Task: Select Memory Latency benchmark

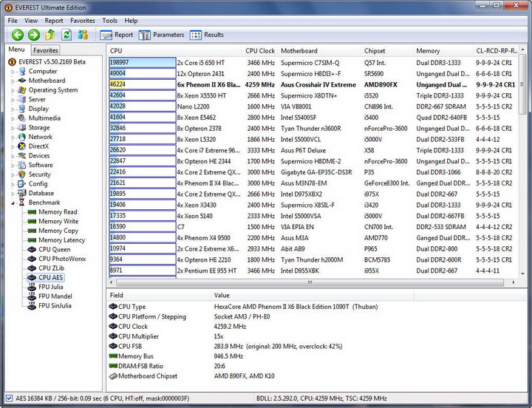Action: [x=62, y=240]
